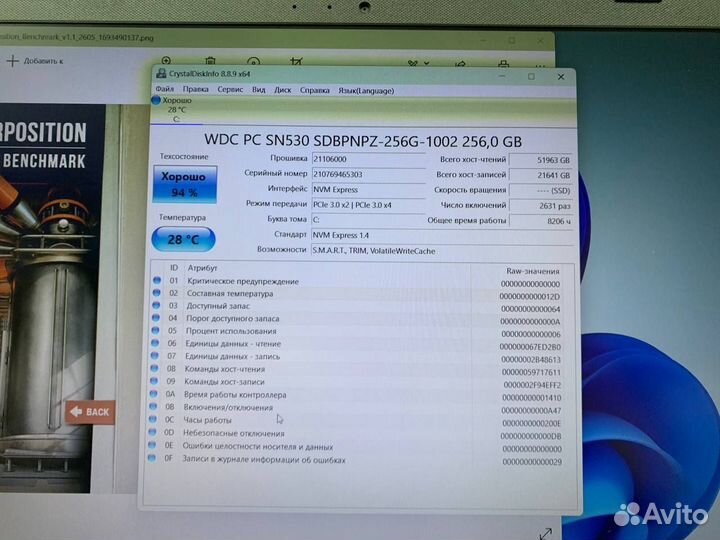The width and height of the screenshot is (720, 540).
Task: Select the Доступный запас attribute label
Action: pos(218,306)
